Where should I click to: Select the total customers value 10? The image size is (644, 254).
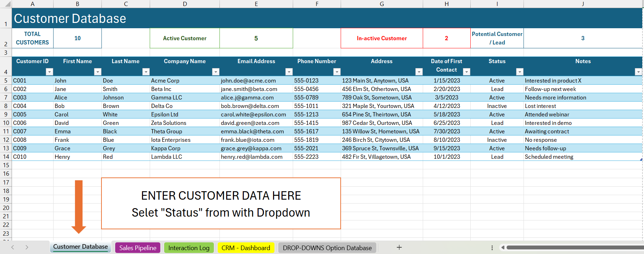coord(78,38)
